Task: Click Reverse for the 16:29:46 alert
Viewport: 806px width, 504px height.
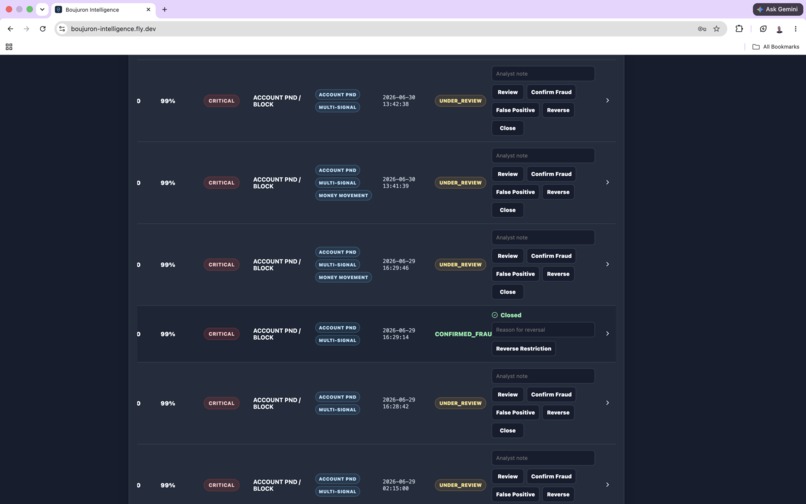Action: coord(558,274)
